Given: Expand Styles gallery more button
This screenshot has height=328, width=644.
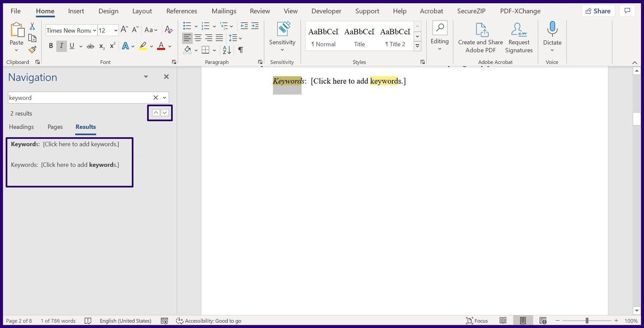Looking at the screenshot, I should (417, 46).
